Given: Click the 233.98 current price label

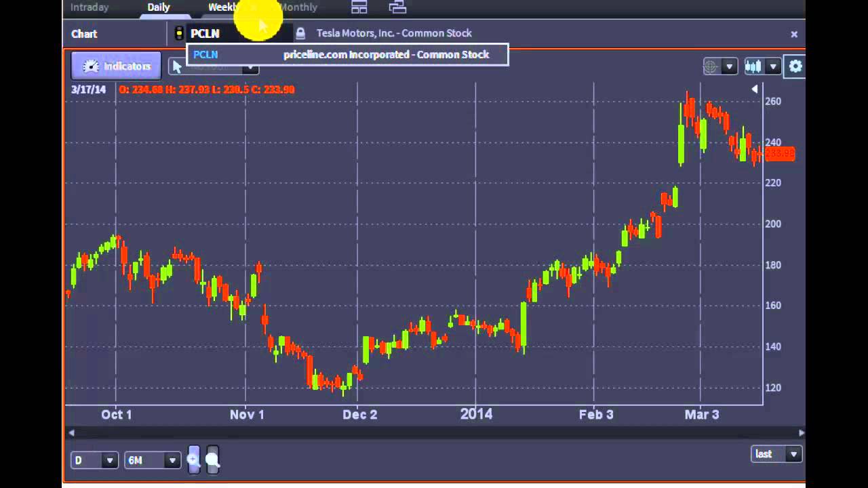Looking at the screenshot, I should [x=780, y=154].
